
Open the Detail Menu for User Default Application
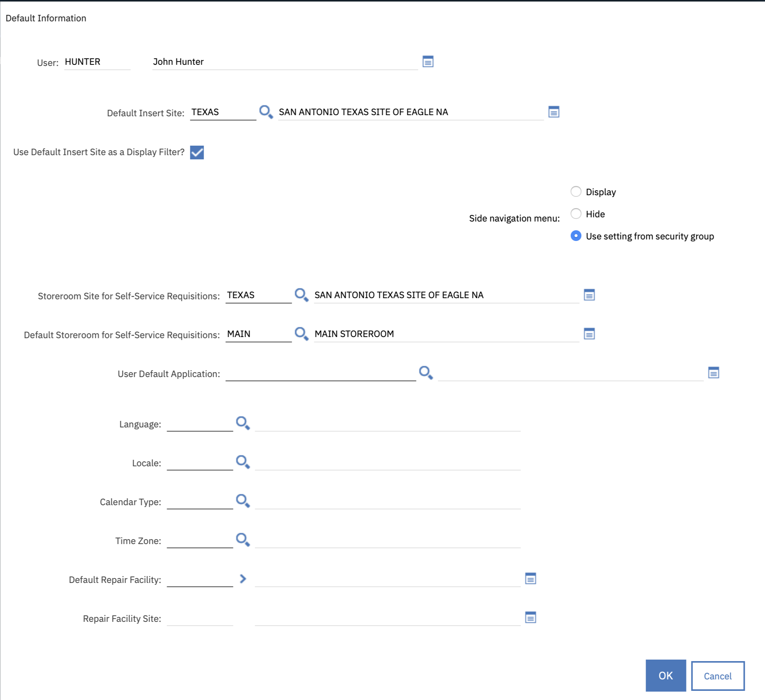(713, 373)
